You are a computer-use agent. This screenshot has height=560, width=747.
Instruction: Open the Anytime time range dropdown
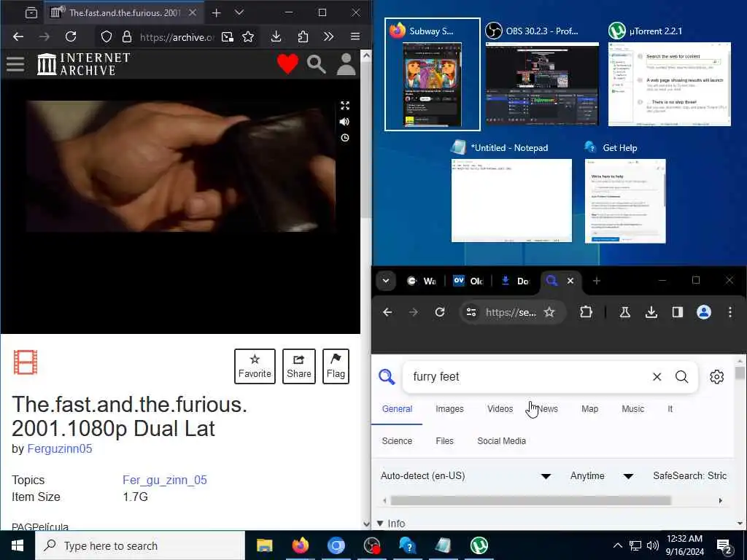click(602, 476)
